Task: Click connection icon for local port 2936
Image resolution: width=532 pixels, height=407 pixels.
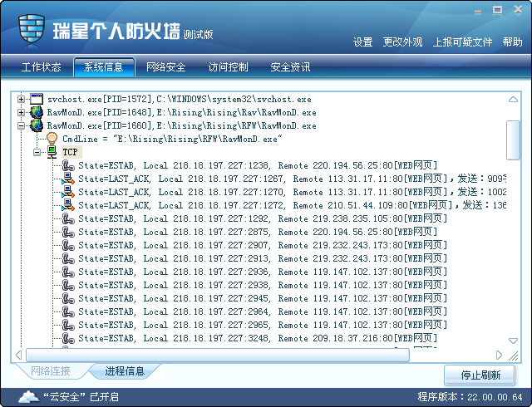Action: click(x=68, y=272)
